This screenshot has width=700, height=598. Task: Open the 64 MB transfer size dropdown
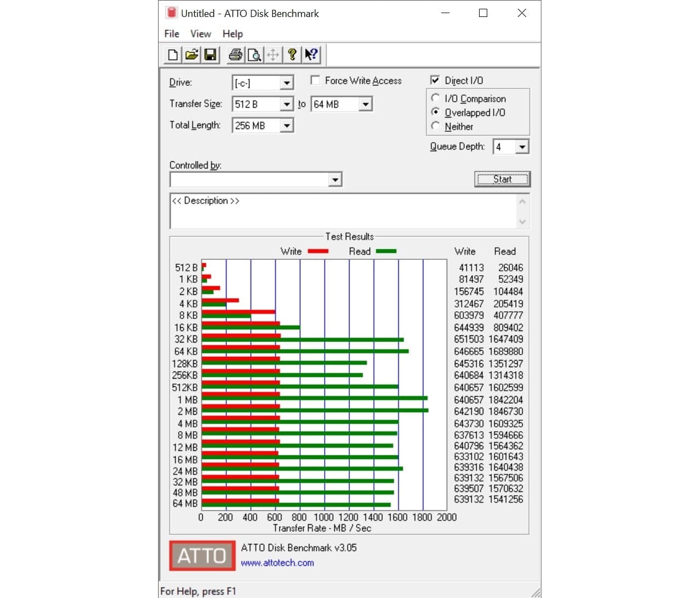365,104
